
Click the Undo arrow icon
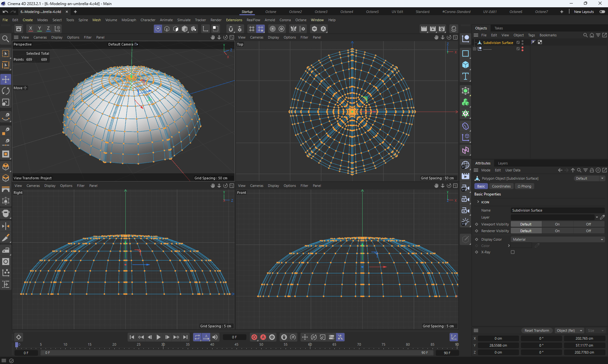point(5,12)
